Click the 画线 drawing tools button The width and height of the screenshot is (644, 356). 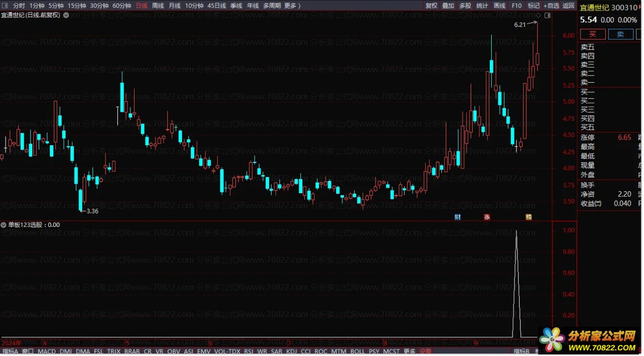pyautogui.click(x=499, y=6)
